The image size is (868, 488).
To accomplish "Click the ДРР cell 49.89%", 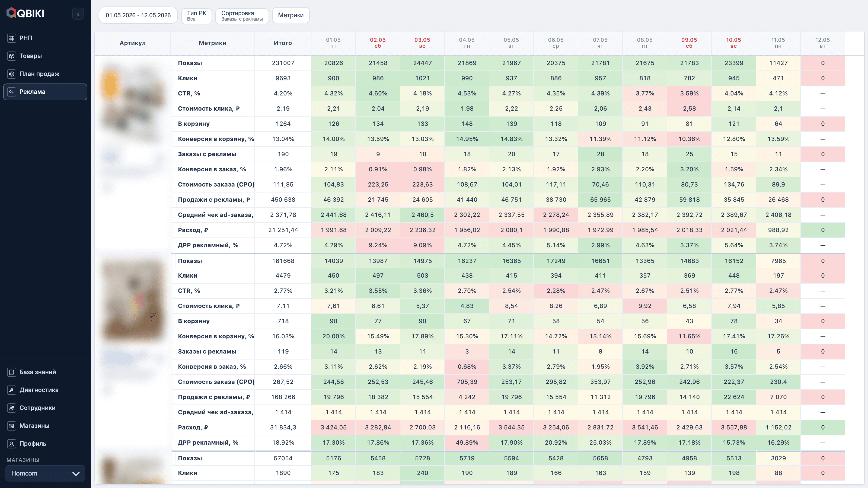I will coord(467,442).
